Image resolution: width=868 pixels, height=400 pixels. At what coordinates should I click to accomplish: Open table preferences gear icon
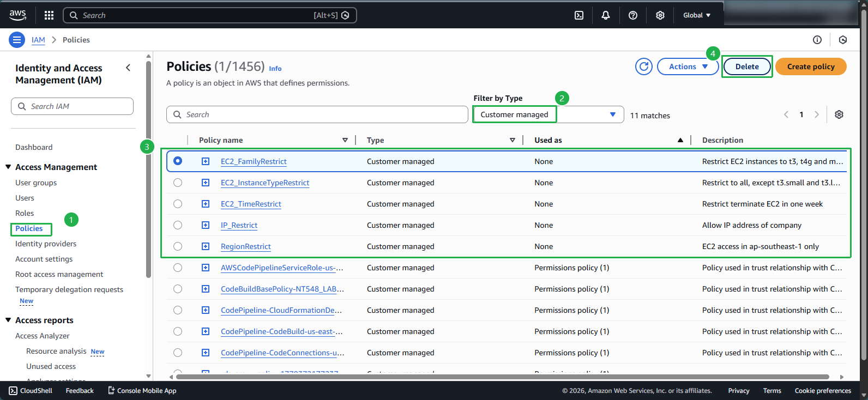839,114
